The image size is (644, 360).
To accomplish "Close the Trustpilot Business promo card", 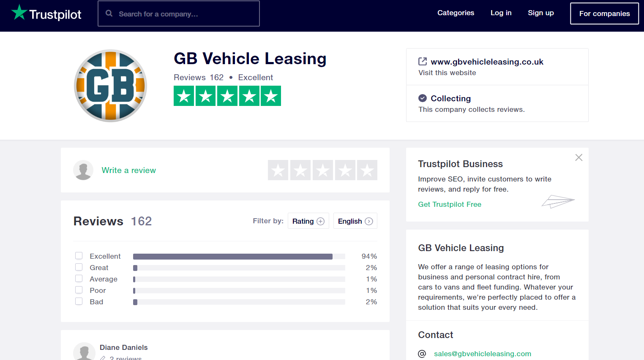I will 579,157.
